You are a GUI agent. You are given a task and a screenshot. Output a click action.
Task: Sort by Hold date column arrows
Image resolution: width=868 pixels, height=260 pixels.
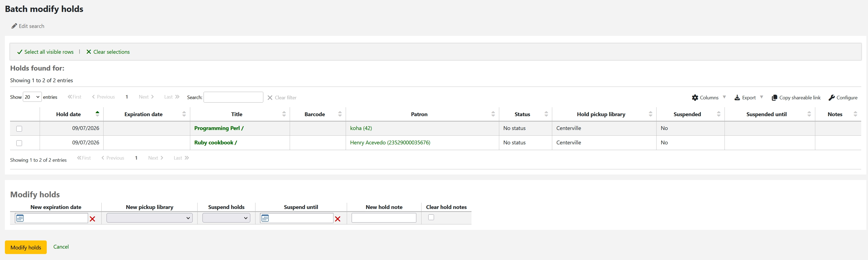click(x=97, y=114)
